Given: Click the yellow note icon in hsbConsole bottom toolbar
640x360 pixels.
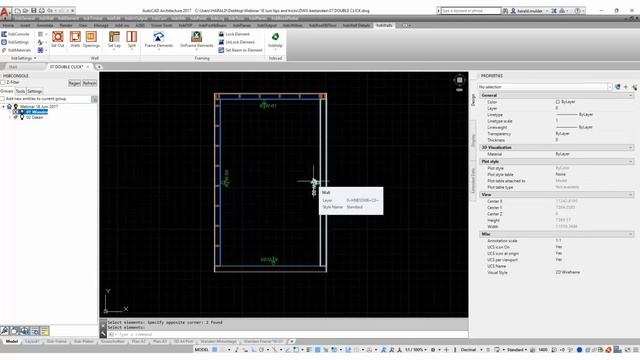Looking at the screenshot, I should coord(44,331).
